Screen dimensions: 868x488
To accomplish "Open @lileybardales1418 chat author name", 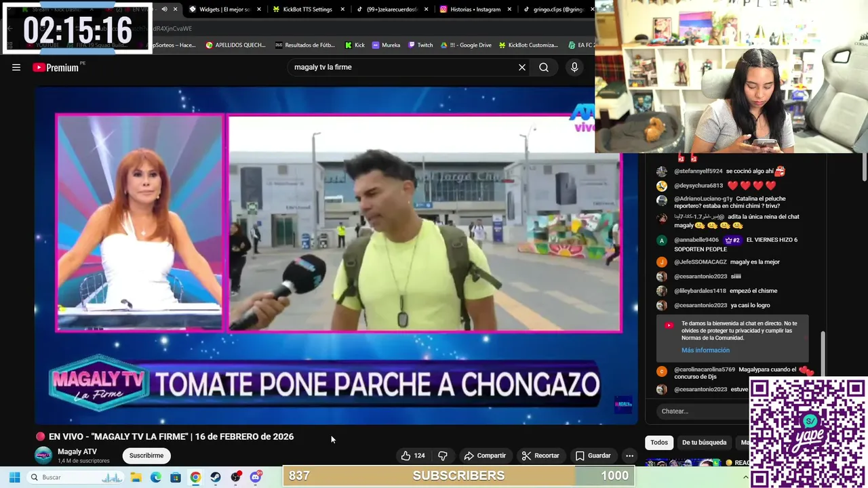I will click(700, 291).
